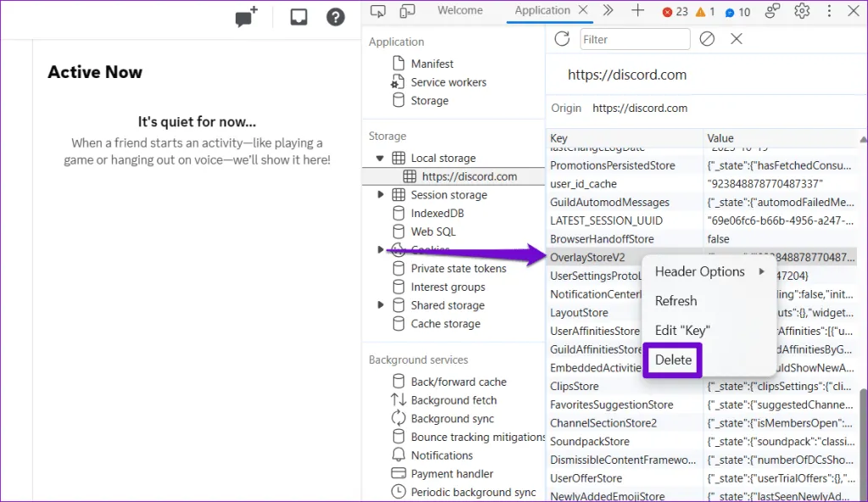This screenshot has width=868, height=502.
Task: Click the refresh storage icon
Action: point(561,39)
